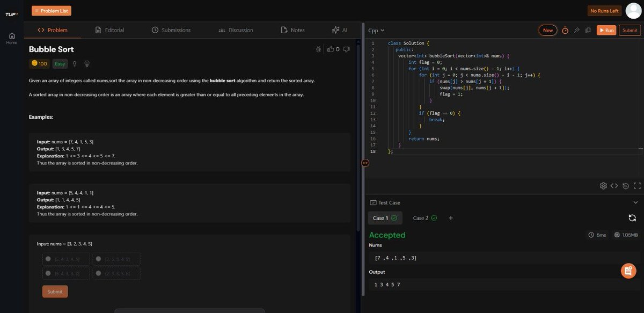Open the user profile avatar

[x=634, y=11]
